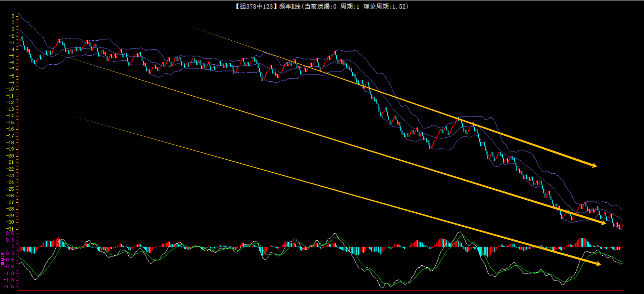
Task: Click the magenta "-1.0" MACD axis label
Action: tap(10, 273)
